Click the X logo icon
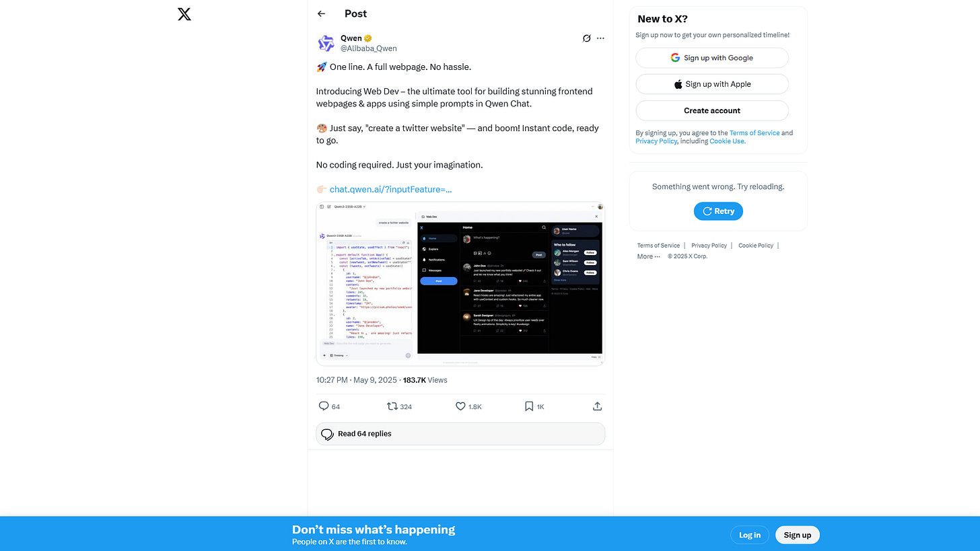The height and width of the screenshot is (551, 980). coord(184,14)
